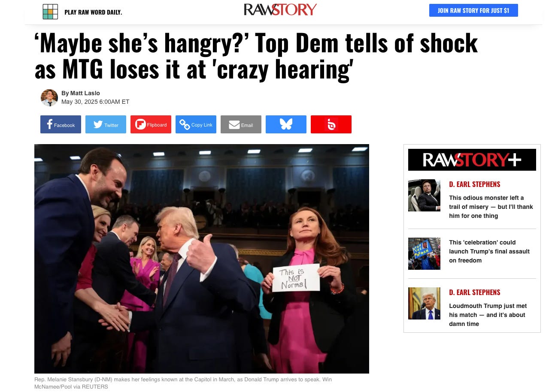Click Matt Laslo's author avatar
Screen dimensions: 558x392
[49, 98]
